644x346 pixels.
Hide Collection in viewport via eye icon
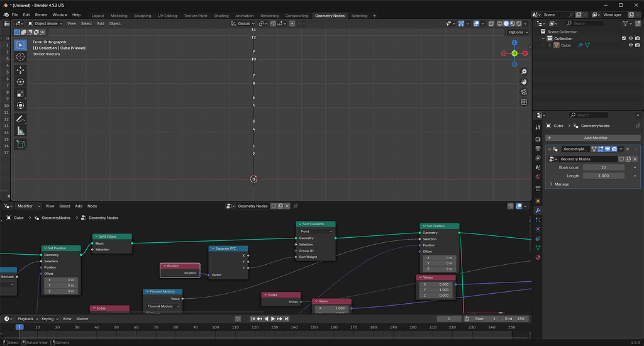click(x=630, y=38)
